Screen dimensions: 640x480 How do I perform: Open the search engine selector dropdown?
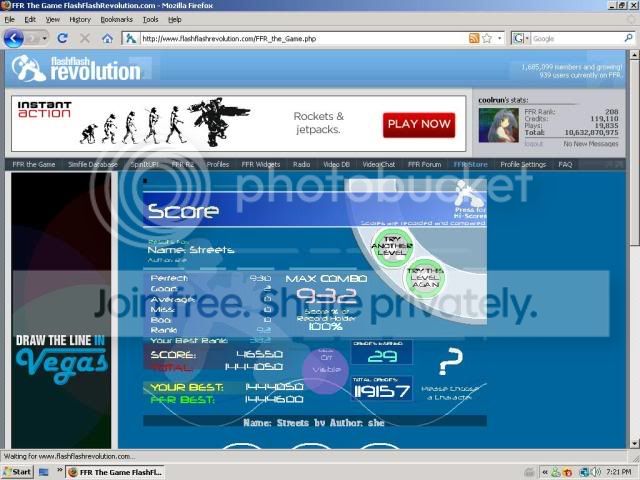[x=522, y=38]
